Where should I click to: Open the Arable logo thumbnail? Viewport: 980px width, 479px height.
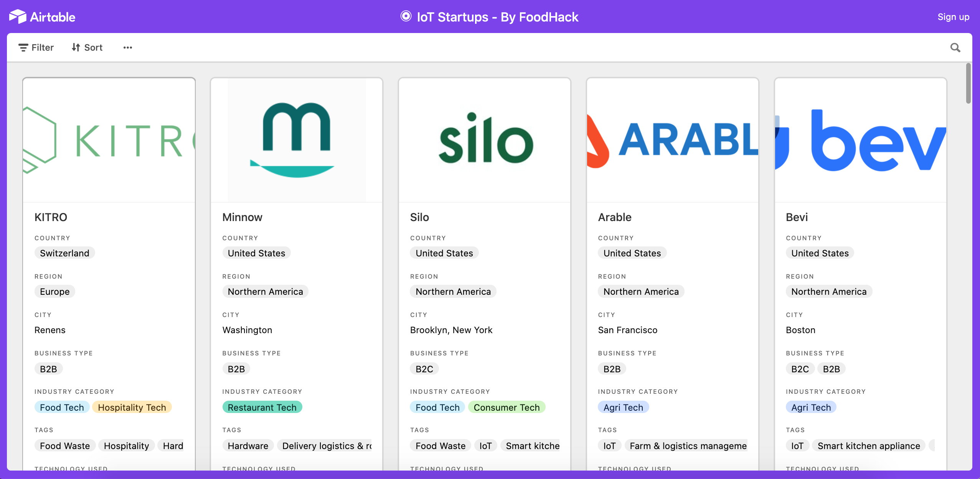click(673, 140)
